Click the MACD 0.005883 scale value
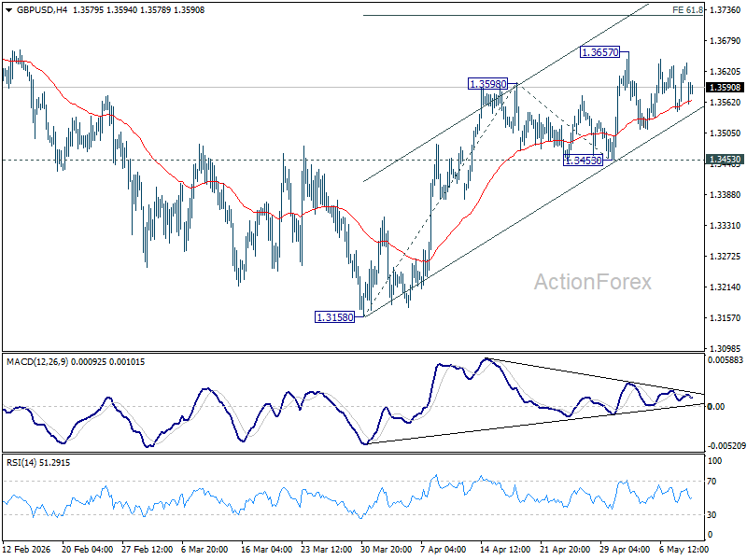 click(726, 360)
